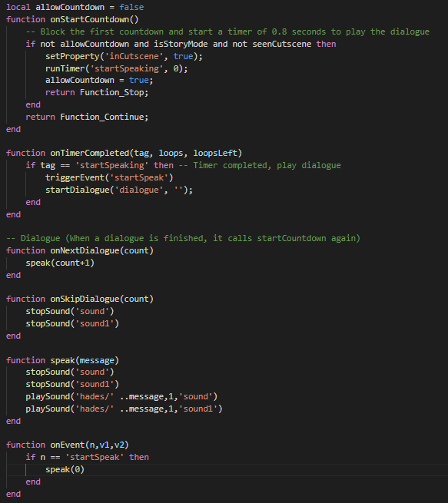This screenshot has height=503, width=448.
Task: Click the 'setProperty' call
Action: pyautogui.click(x=72, y=56)
